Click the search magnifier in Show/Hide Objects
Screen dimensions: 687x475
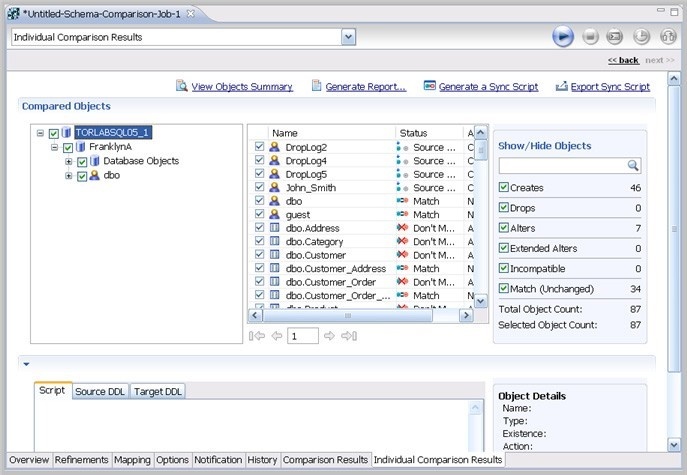tap(633, 165)
